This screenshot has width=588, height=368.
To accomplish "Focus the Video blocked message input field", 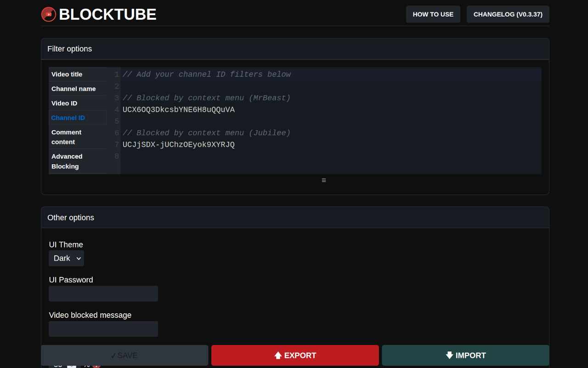I will tap(103, 329).
